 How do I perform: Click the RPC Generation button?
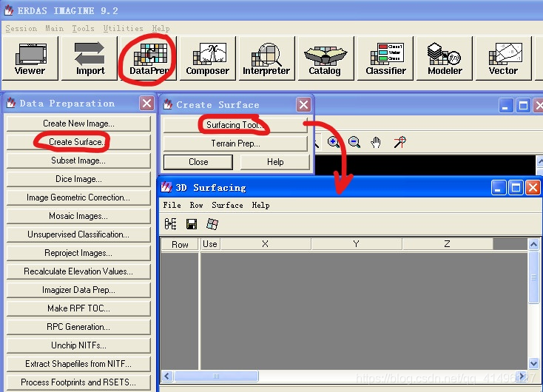(78, 327)
